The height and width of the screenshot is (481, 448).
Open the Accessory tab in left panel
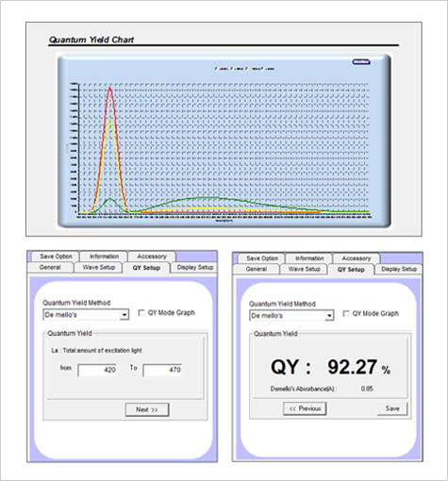click(x=152, y=257)
